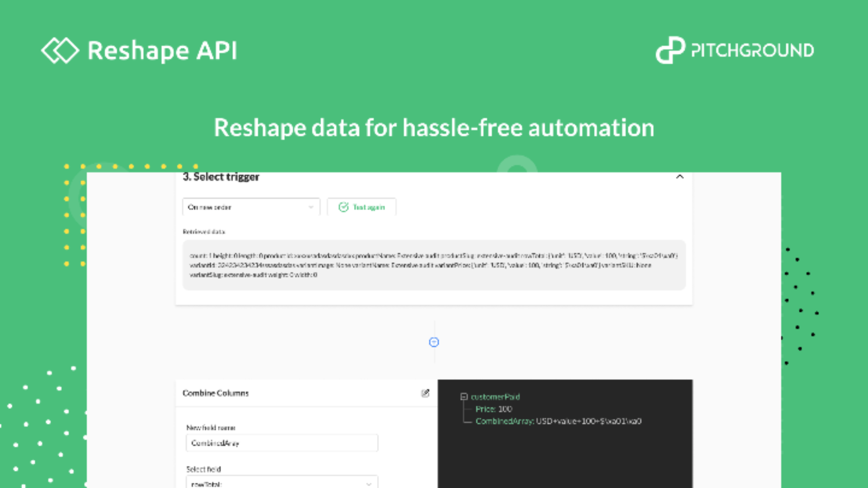Click the Retrieved data gray text box
This screenshot has height=488, width=868.
click(434, 265)
